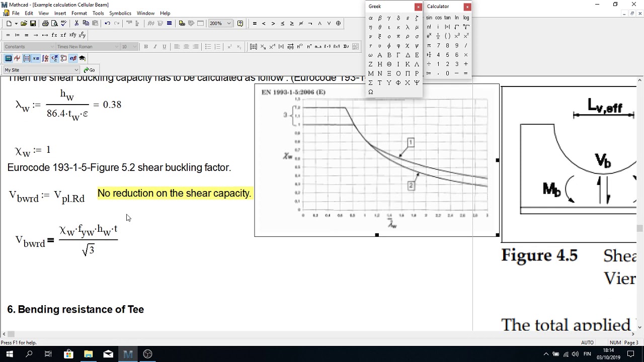Viewport: 644px width, 362px height.
Task: Open the My Site address dropdown
Action: click(x=76, y=70)
